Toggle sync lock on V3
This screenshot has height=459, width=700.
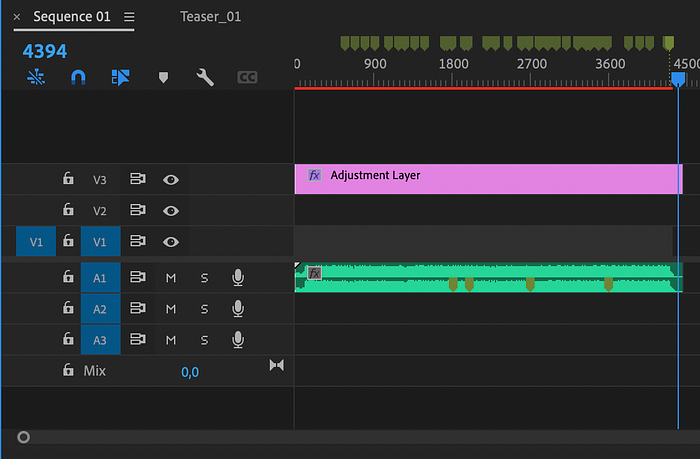click(x=138, y=179)
